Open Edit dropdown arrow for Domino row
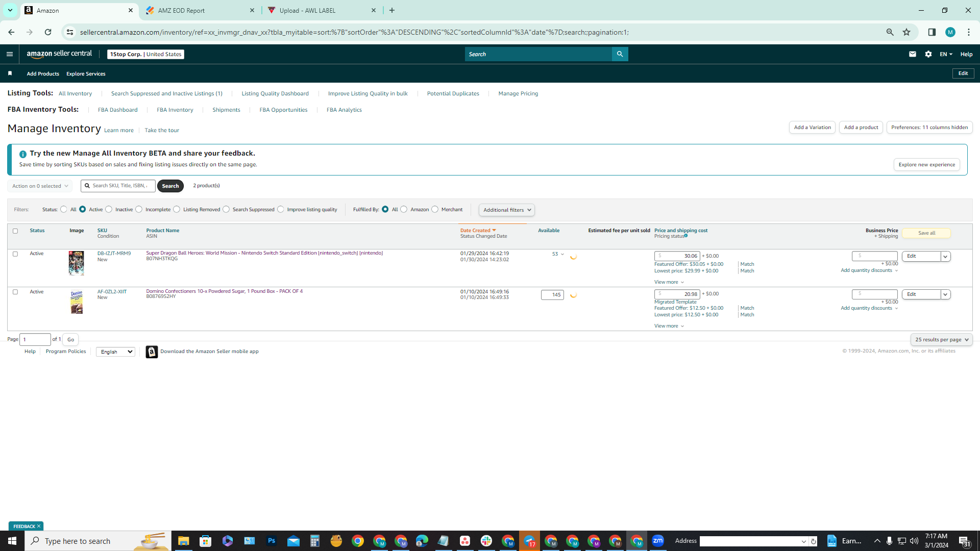 click(x=945, y=294)
